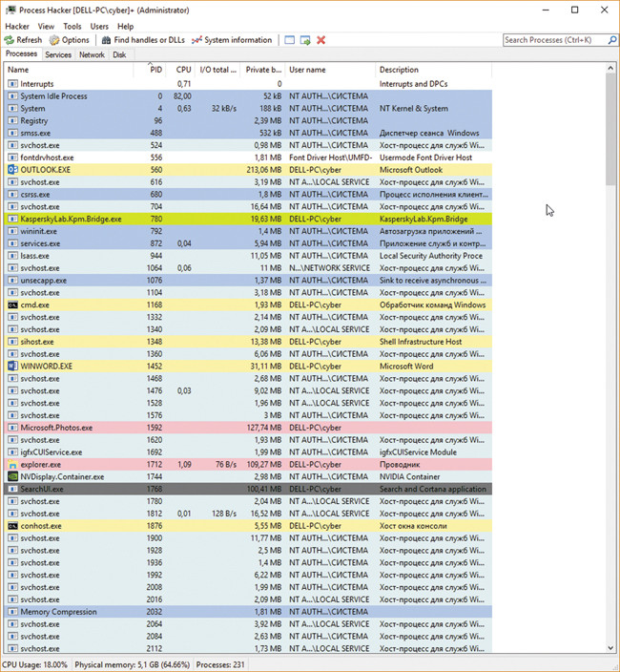Click the NVDisplay.Container.exe NVIDIA icon
This screenshot has width=620, height=672.
(12, 476)
